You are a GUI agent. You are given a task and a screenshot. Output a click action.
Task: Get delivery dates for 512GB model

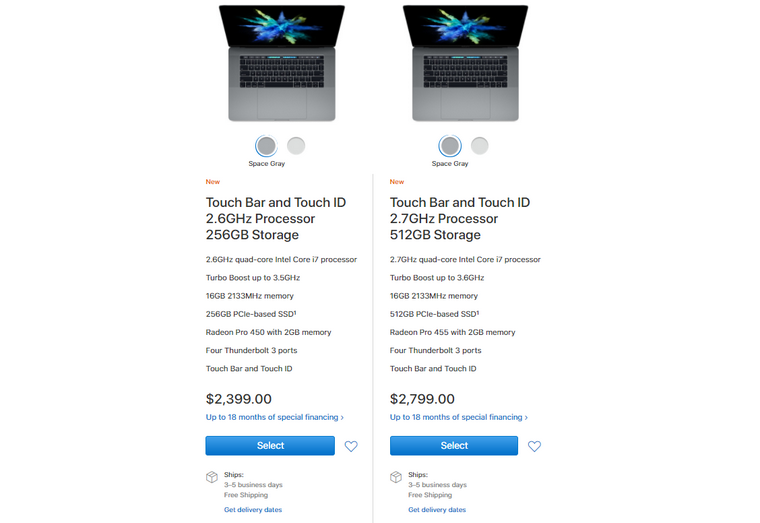tap(437, 510)
